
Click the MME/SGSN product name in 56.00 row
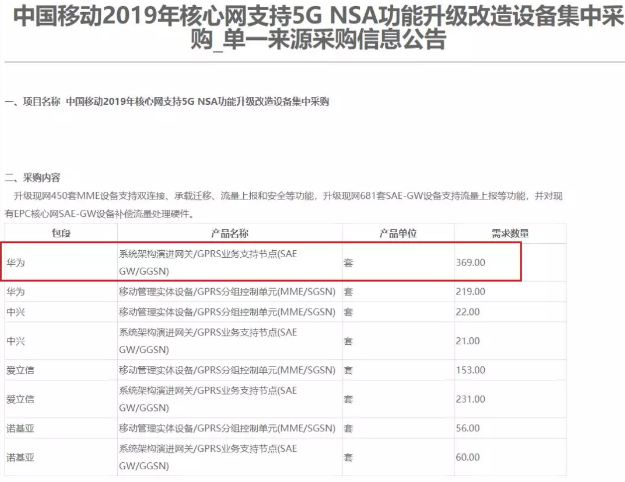tap(227, 428)
